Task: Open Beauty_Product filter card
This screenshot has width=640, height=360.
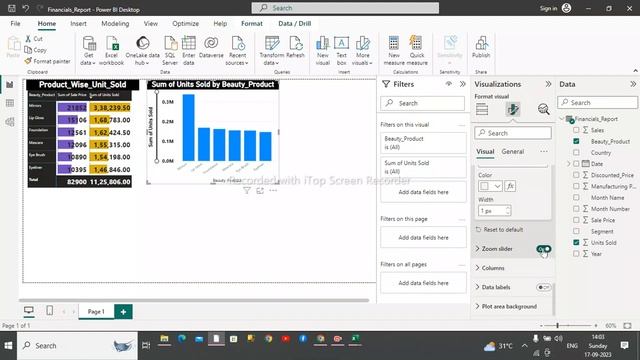Action: pyautogui.click(x=423, y=143)
